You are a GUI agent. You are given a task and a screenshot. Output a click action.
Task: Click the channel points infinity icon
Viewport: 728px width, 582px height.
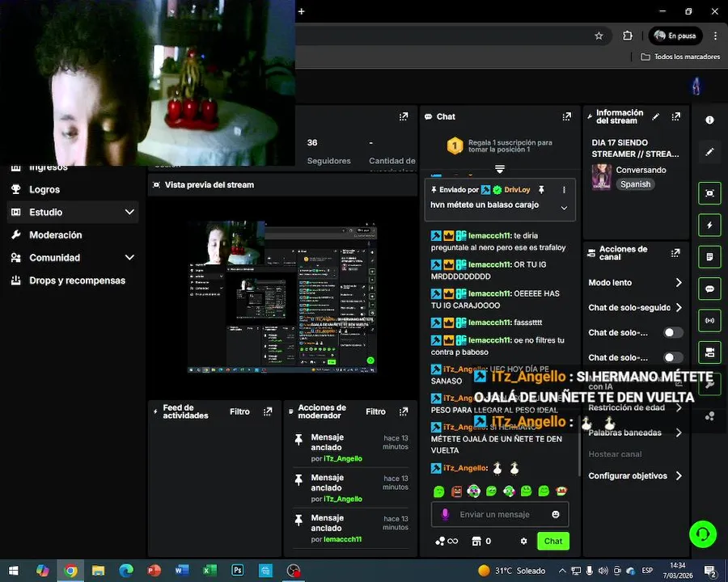(447, 541)
